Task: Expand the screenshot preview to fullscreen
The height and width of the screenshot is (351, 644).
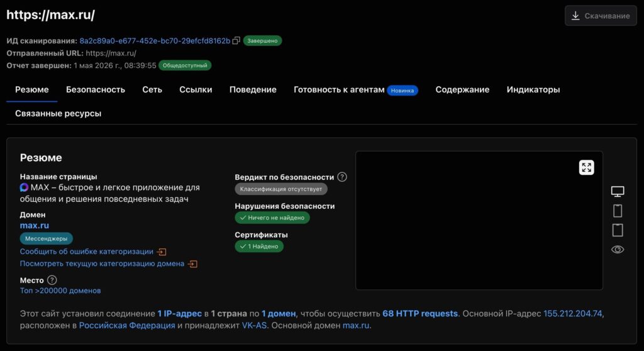Action: pyautogui.click(x=587, y=167)
